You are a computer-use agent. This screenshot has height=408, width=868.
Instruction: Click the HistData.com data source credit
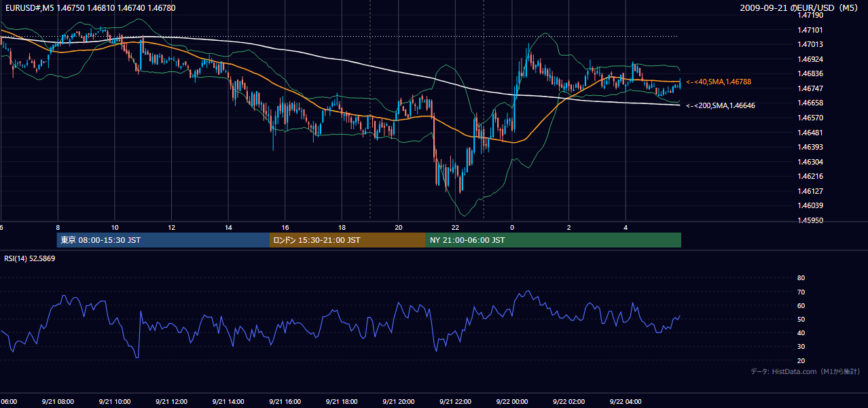806,371
